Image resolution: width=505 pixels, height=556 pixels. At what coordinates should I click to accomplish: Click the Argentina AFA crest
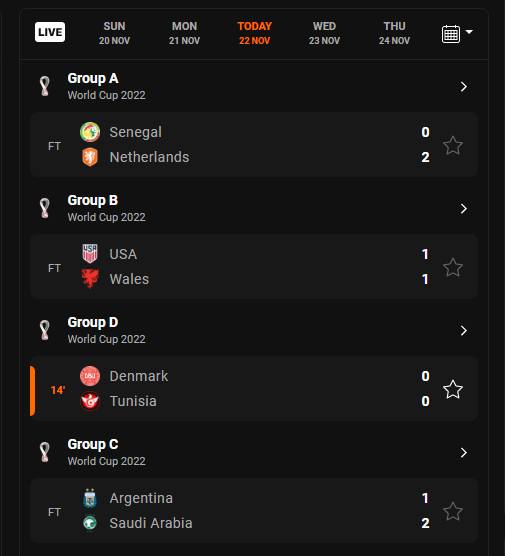pyautogui.click(x=90, y=498)
